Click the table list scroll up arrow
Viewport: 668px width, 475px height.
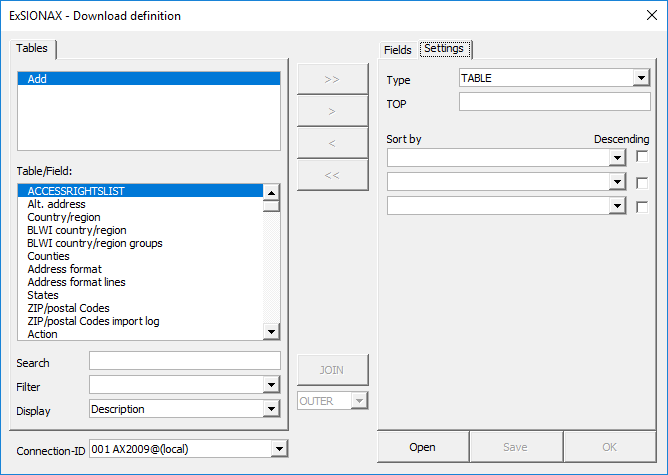click(x=271, y=193)
